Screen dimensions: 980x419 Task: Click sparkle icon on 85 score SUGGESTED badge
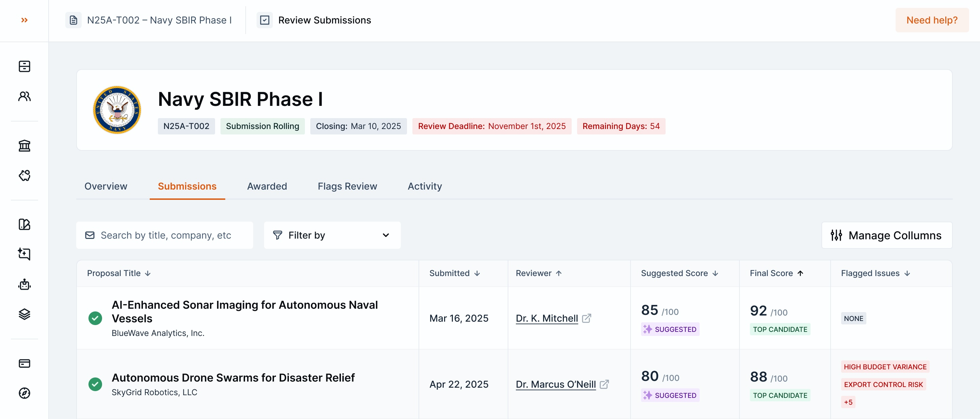(x=648, y=329)
